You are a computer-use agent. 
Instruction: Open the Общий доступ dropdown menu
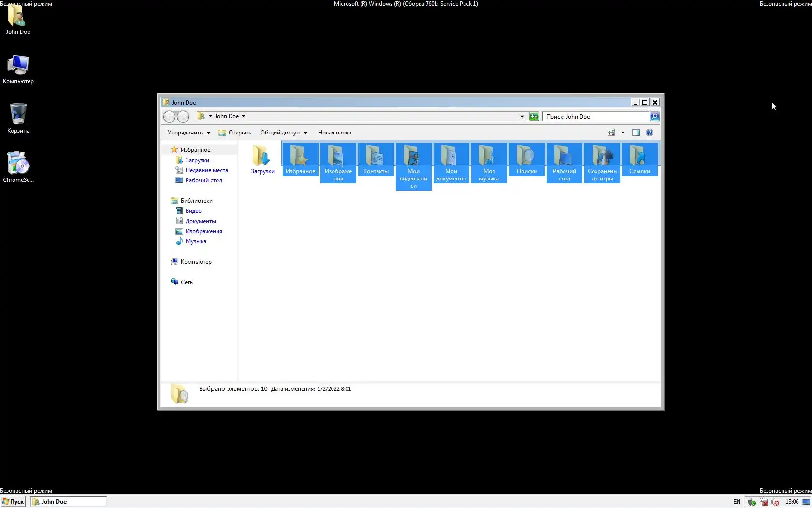tap(284, 133)
